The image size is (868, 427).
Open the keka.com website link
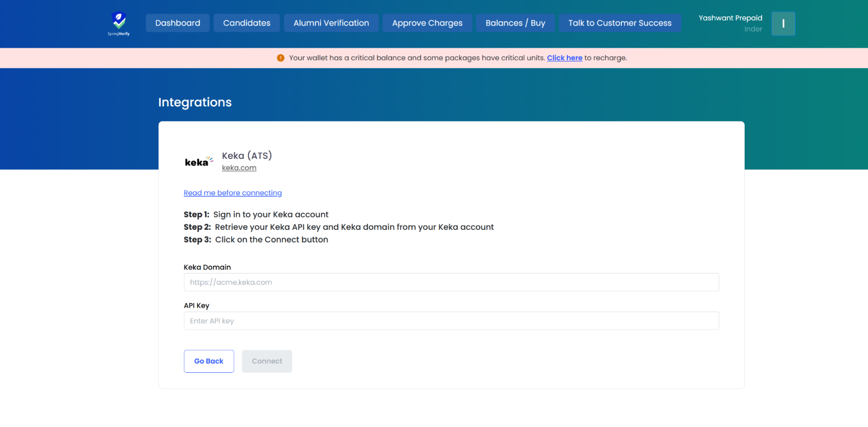(239, 168)
